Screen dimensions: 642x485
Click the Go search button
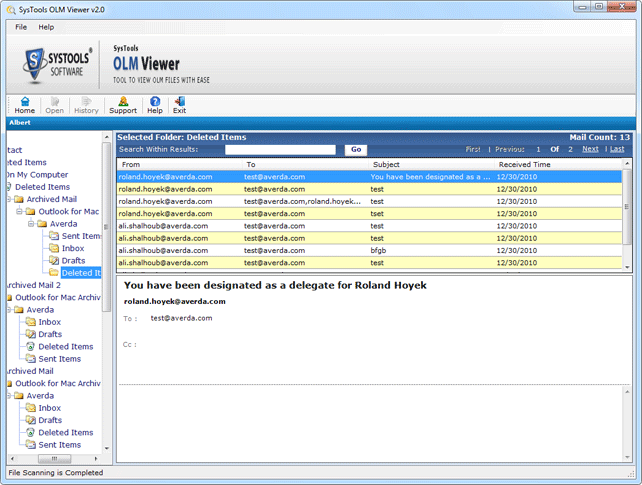coord(356,149)
